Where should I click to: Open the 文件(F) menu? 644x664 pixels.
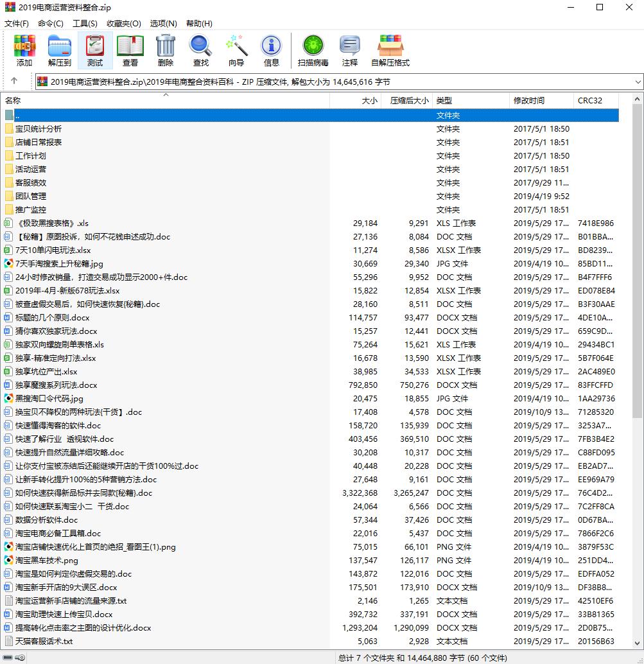coord(17,23)
